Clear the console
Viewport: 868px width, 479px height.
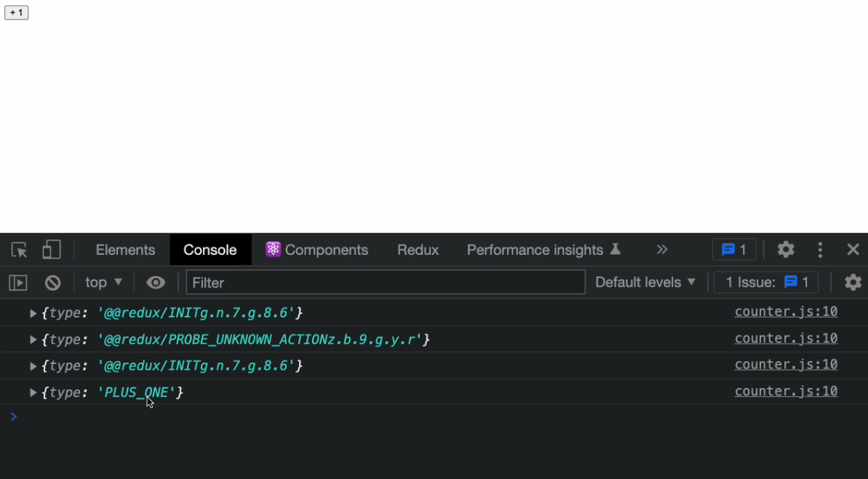[52, 282]
